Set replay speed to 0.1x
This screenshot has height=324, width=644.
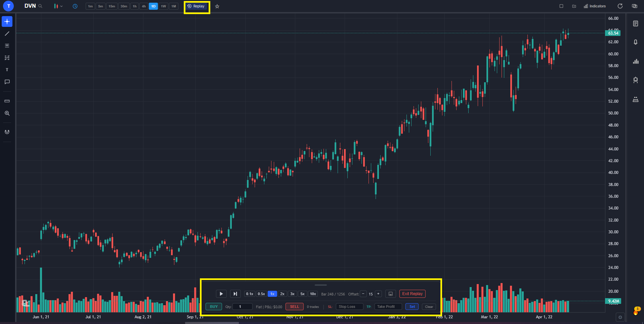(x=250, y=294)
